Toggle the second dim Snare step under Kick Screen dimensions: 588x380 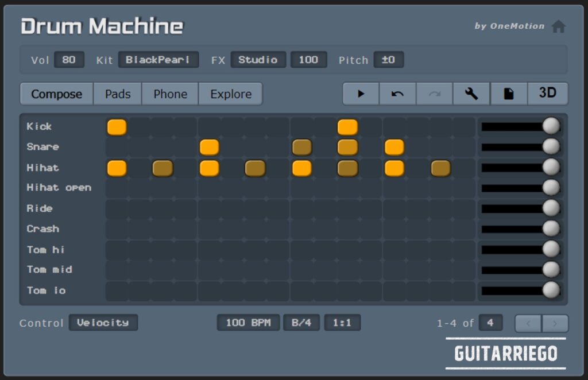click(347, 148)
